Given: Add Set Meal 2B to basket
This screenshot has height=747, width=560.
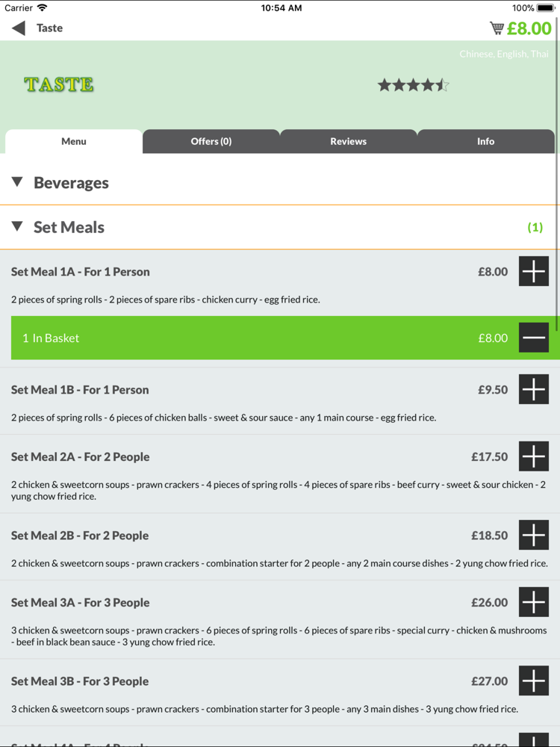Looking at the screenshot, I should pos(533,535).
